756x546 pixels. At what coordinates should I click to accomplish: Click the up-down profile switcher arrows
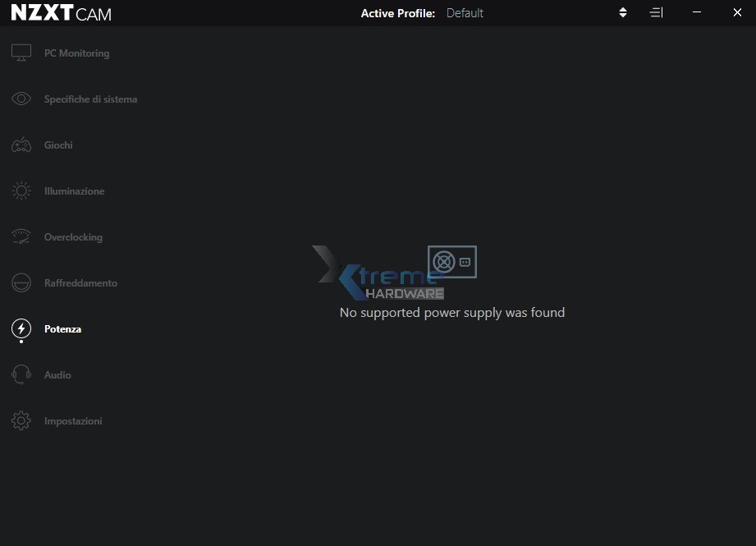point(623,12)
